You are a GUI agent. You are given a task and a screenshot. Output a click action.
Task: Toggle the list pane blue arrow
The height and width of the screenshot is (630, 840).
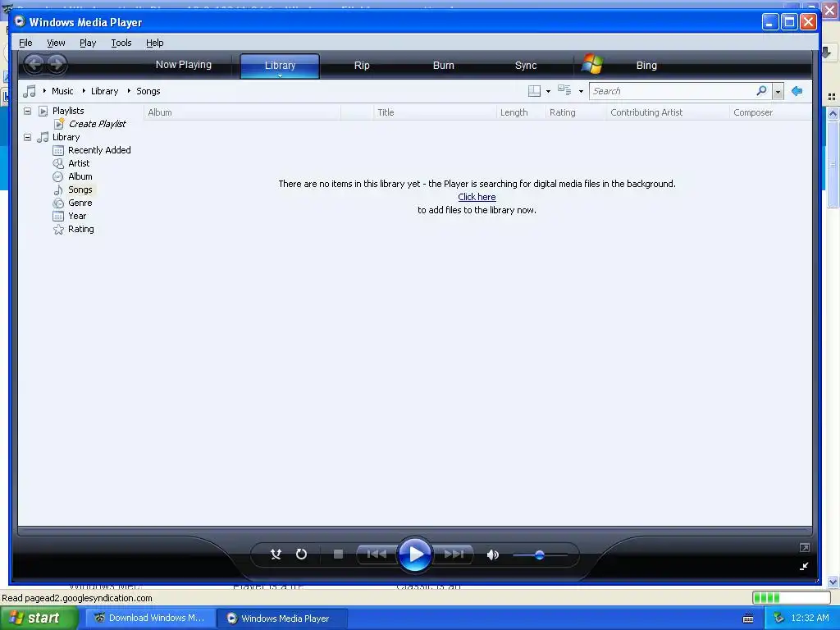tap(797, 91)
